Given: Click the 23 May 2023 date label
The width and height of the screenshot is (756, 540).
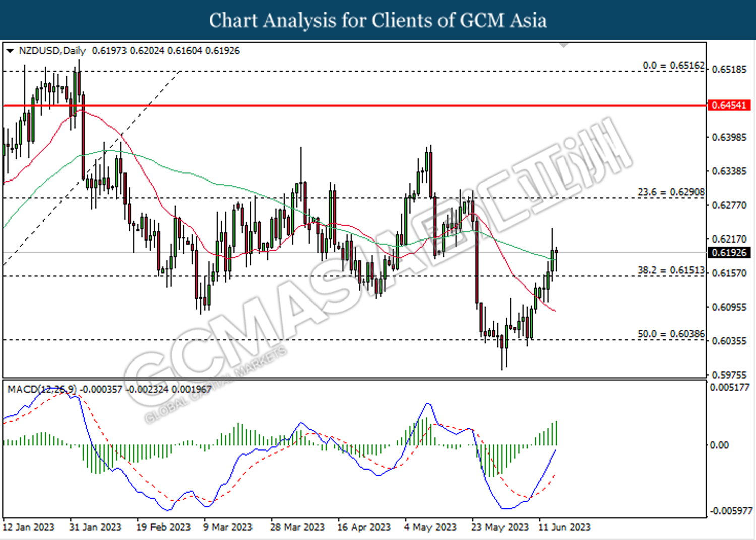Looking at the screenshot, I should click(x=500, y=527).
